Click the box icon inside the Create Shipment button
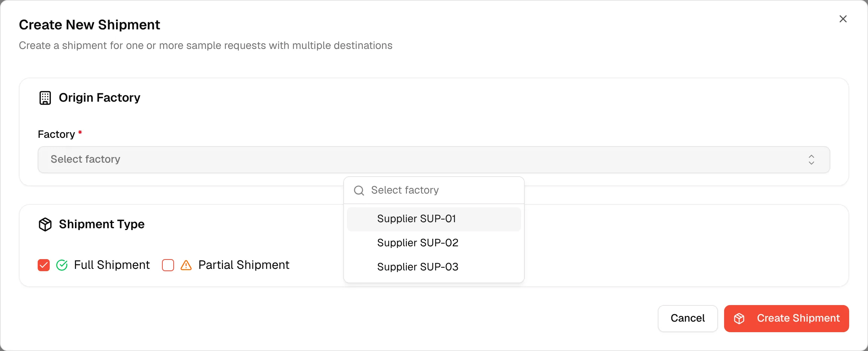The width and height of the screenshot is (868, 351). tap(739, 319)
